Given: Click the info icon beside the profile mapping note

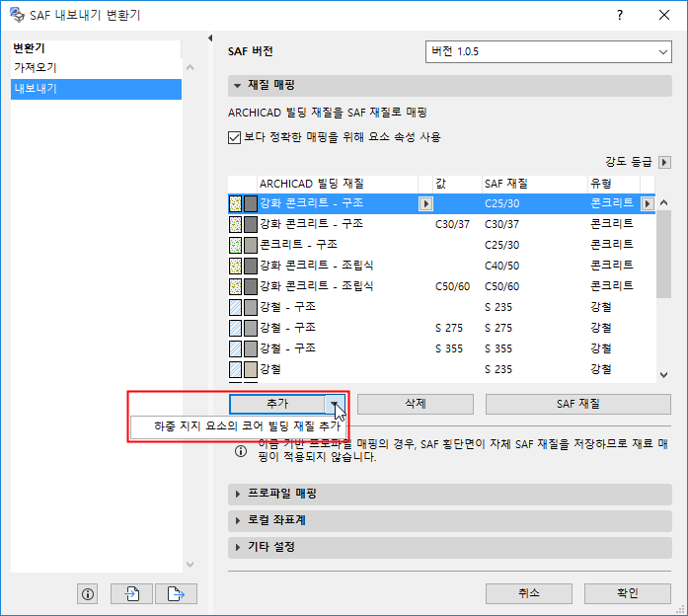Looking at the screenshot, I should click(x=241, y=451).
